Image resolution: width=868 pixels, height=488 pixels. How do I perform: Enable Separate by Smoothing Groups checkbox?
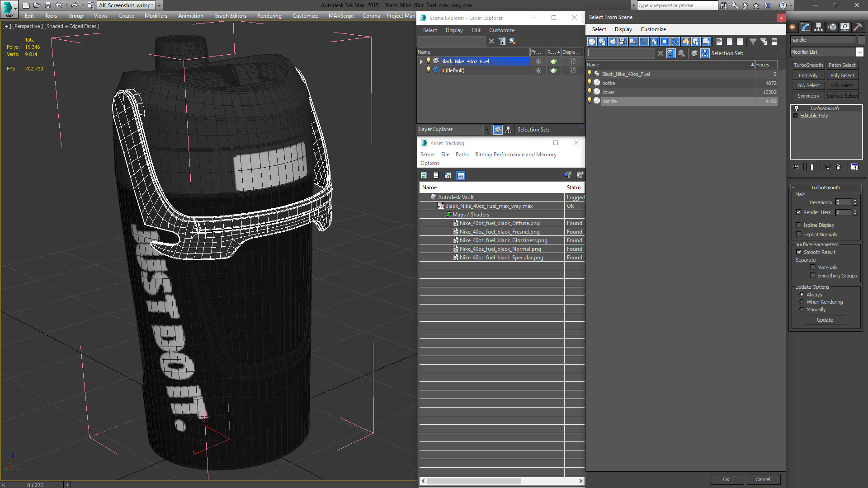812,276
